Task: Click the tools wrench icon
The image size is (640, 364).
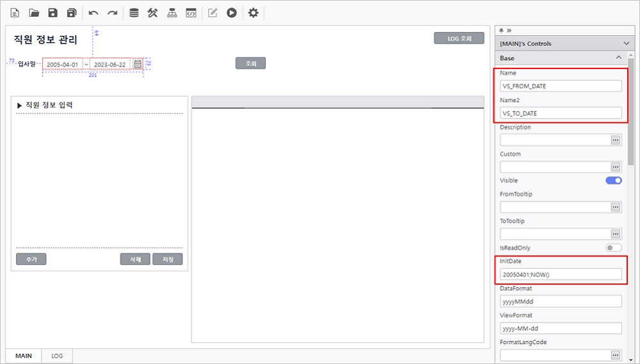Action: pyautogui.click(x=153, y=13)
